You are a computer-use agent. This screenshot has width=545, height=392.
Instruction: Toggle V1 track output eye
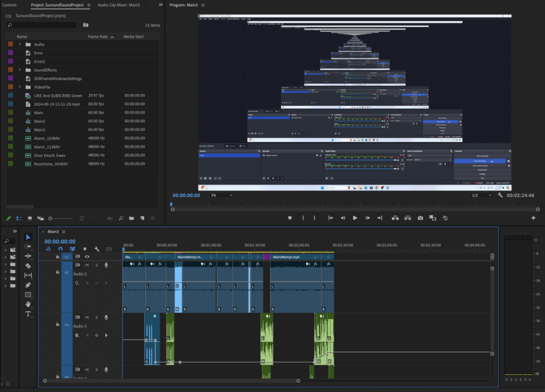point(87,256)
